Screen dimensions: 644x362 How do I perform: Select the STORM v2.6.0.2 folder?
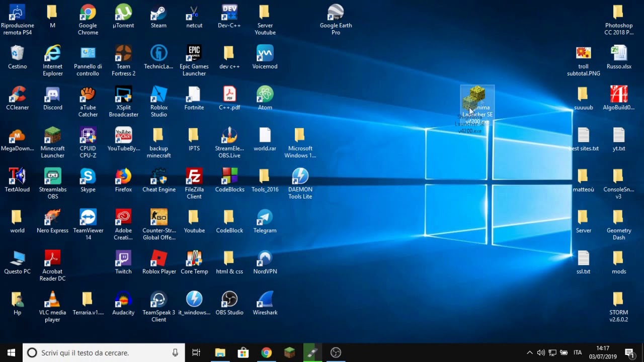[x=619, y=307]
